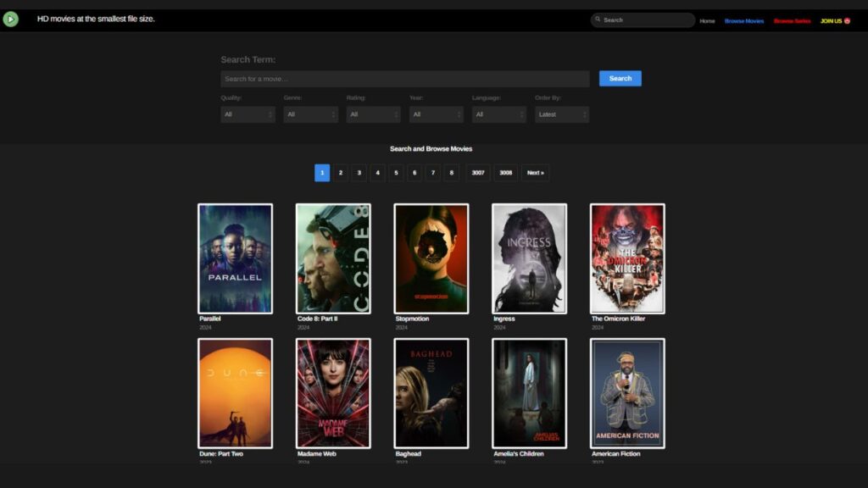
Task: Open the Dune: Part Two poster
Action: click(x=235, y=392)
